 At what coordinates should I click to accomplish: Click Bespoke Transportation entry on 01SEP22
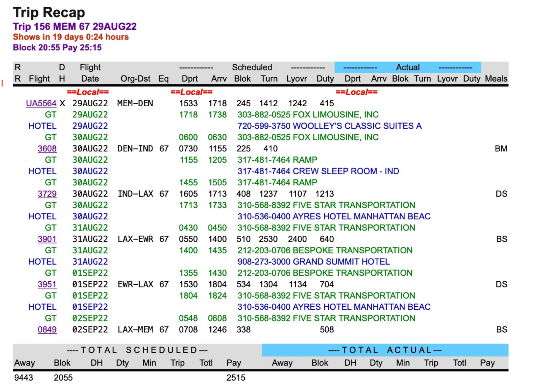tap(325, 273)
